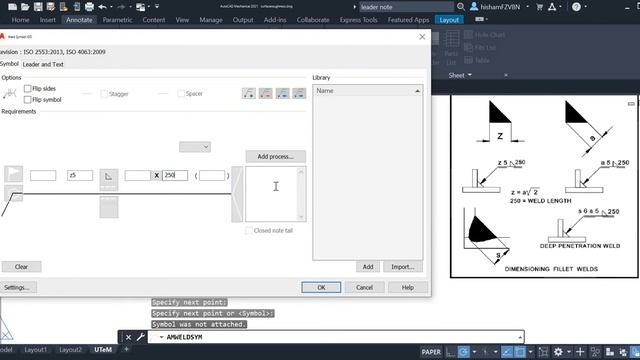Image resolution: width=640 pixels, height=360 pixels.
Task: Click the Undo arrow icon
Action: tap(102, 7)
